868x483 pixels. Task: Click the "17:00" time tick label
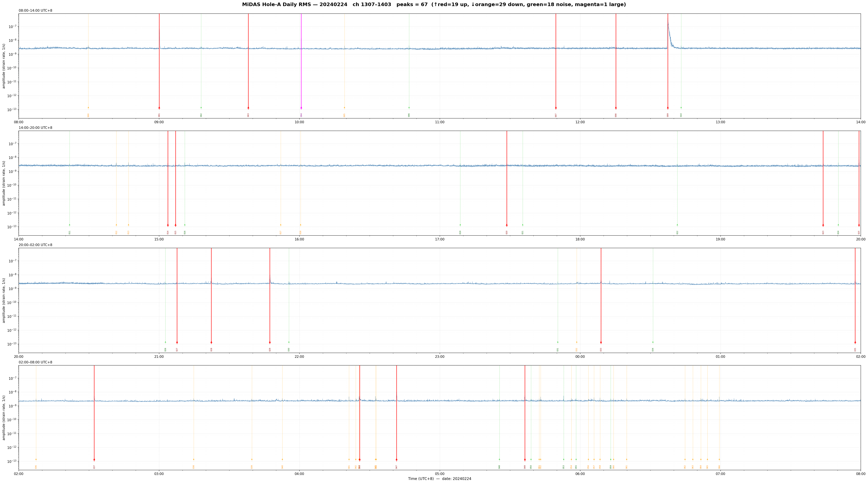coord(440,239)
